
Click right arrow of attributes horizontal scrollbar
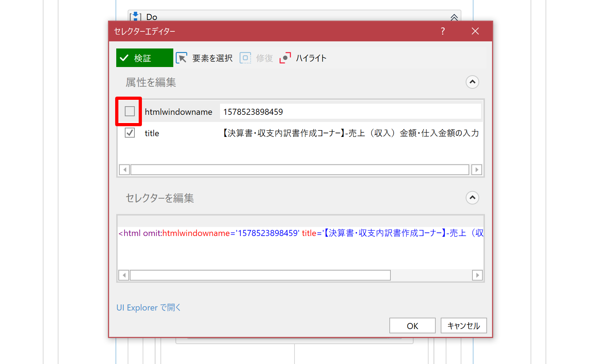pyautogui.click(x=477, y=170)
